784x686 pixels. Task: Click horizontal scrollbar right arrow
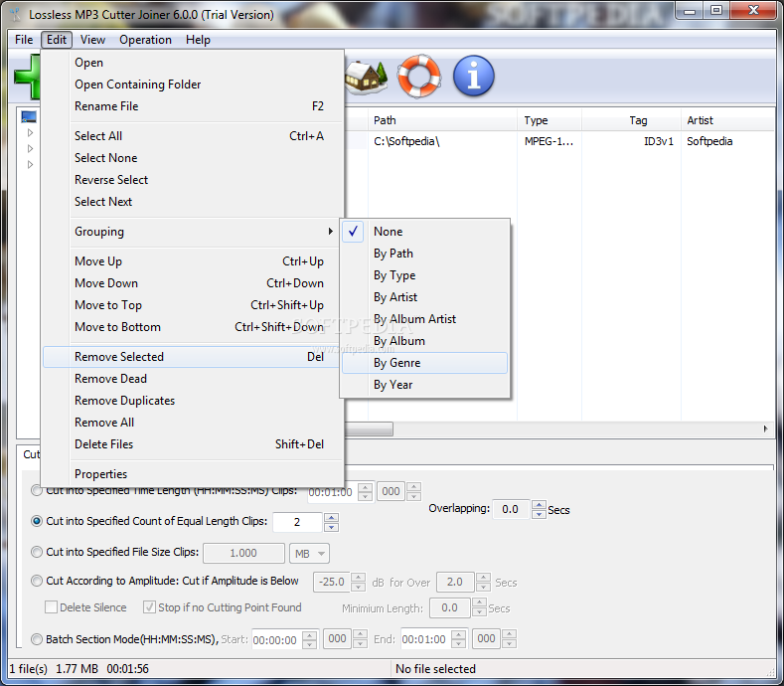[765, 429]
